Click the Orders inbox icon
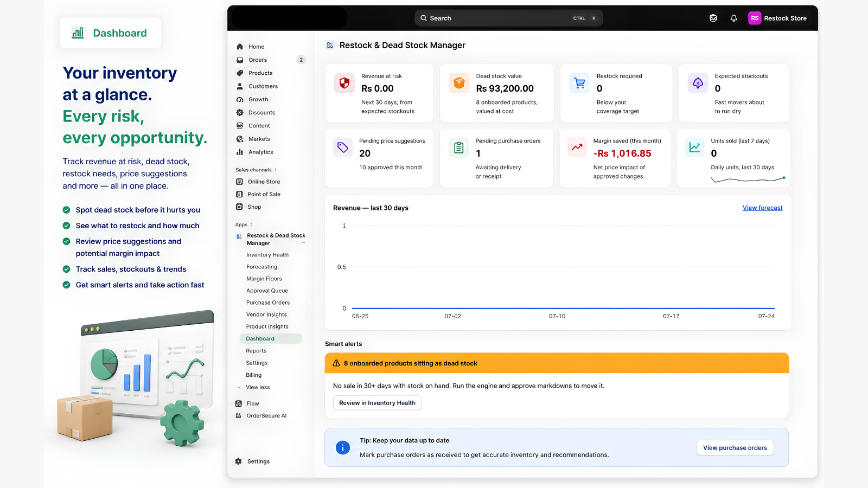This screenshot has height=488, width=868. (240, 60)
